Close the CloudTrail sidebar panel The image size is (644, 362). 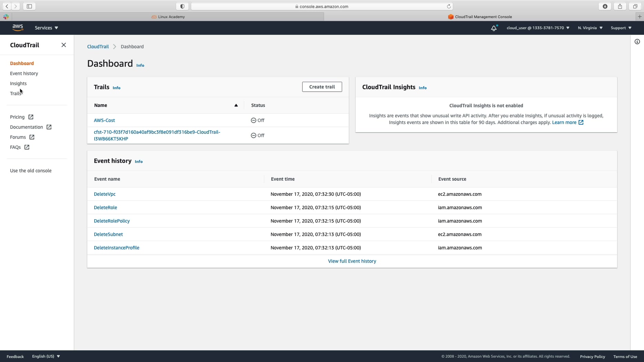tap(64, 45)
